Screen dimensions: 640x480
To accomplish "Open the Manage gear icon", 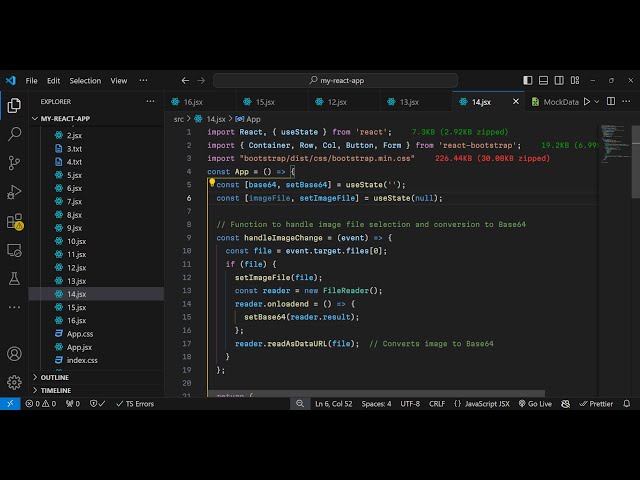I will (x=14, y=382).
